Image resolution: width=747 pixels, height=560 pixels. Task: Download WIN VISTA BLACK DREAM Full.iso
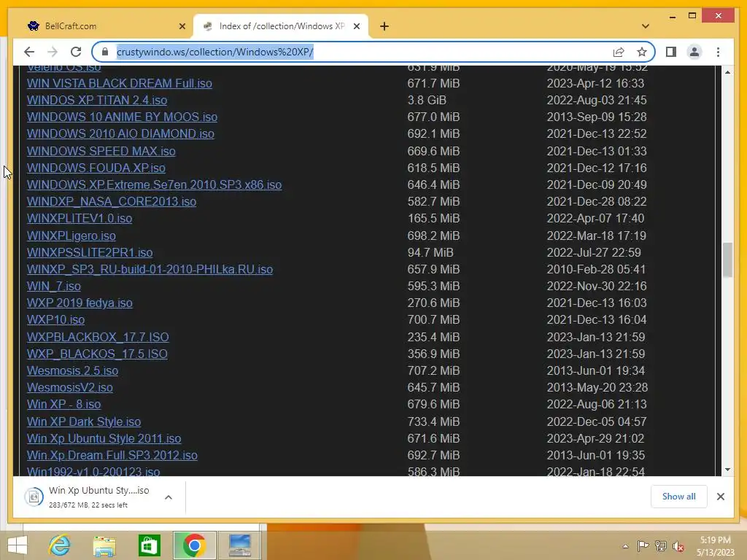click(x=120, y=83)
